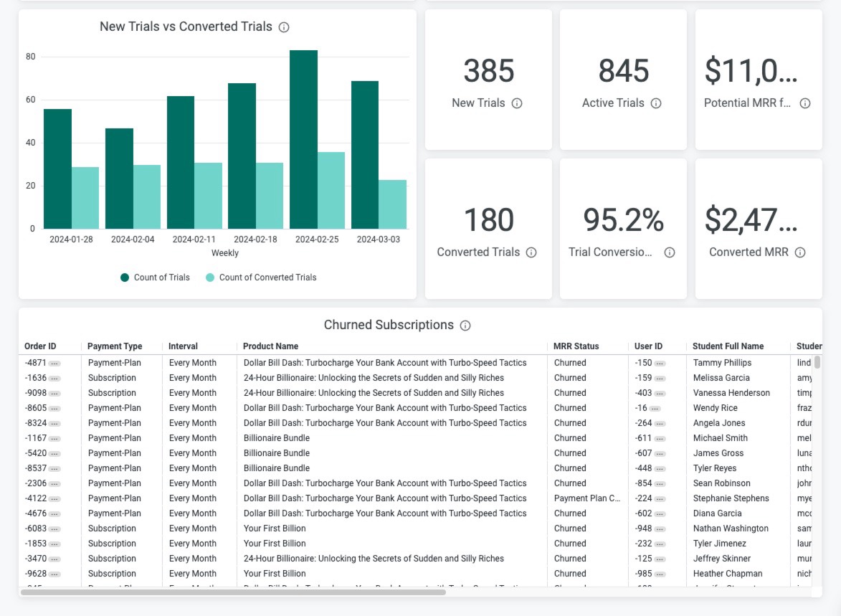Expand ellipsis badge next to Order ID -1636
Image resolution: width=841 pixels, height=616 pixels.
pos(54,379)
